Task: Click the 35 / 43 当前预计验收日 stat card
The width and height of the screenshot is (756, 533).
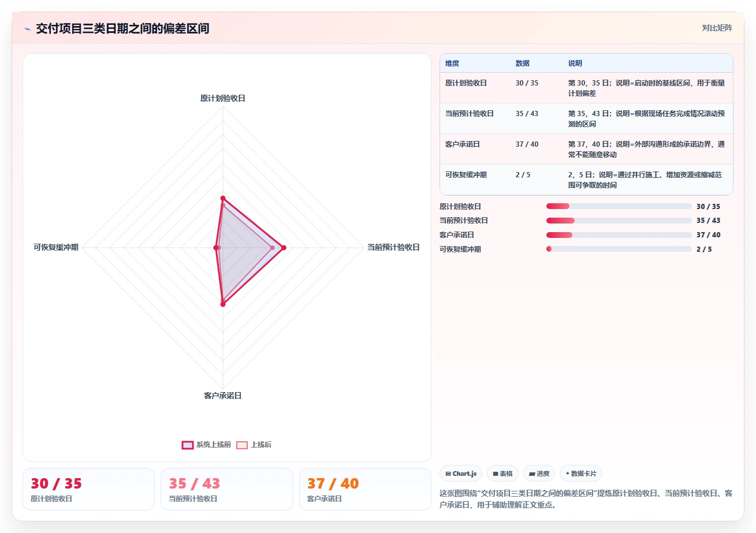Action: click(x=227, y=489)
